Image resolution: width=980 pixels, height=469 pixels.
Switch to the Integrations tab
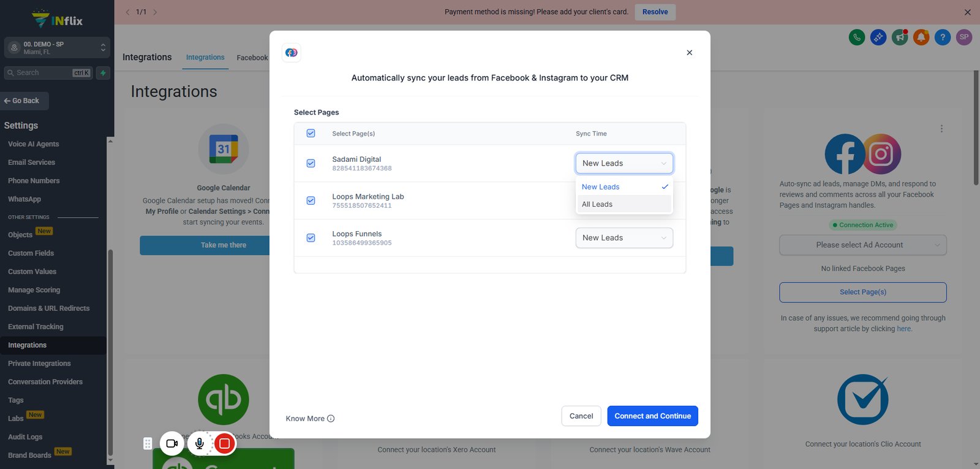205,58
